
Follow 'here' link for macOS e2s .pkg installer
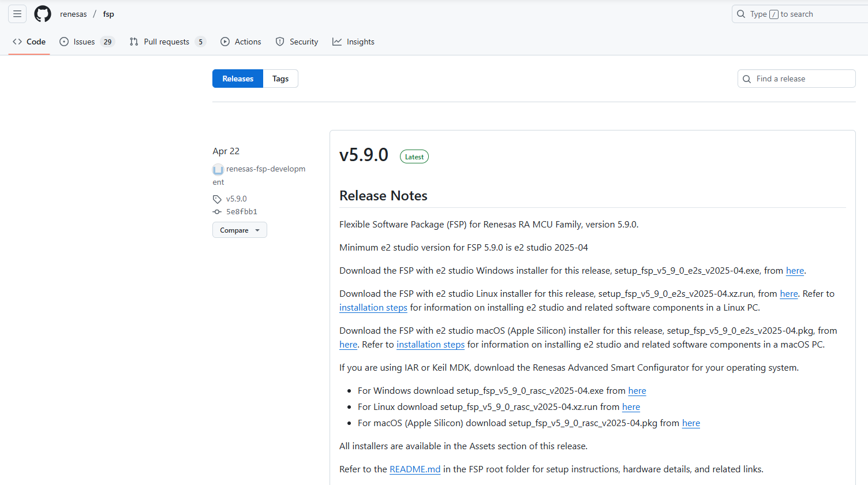coord(348,345)
